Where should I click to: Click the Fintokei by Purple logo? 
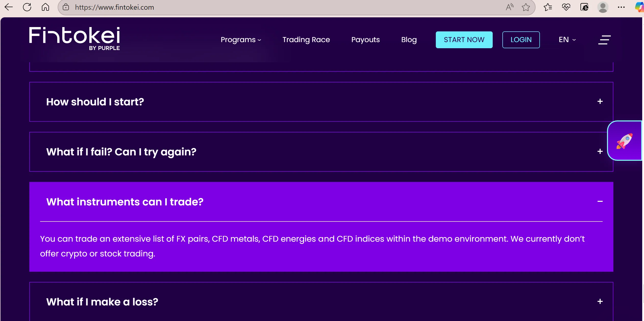(74, 39)
